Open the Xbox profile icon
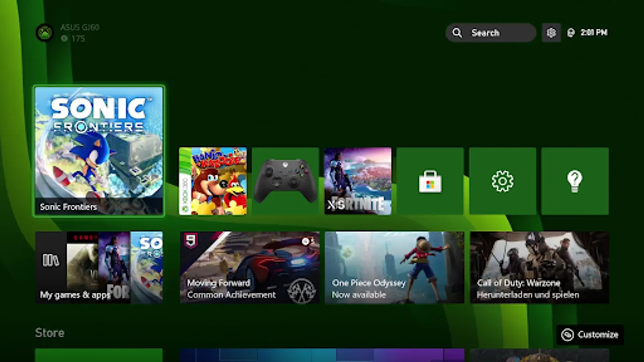 coord(45,33)
